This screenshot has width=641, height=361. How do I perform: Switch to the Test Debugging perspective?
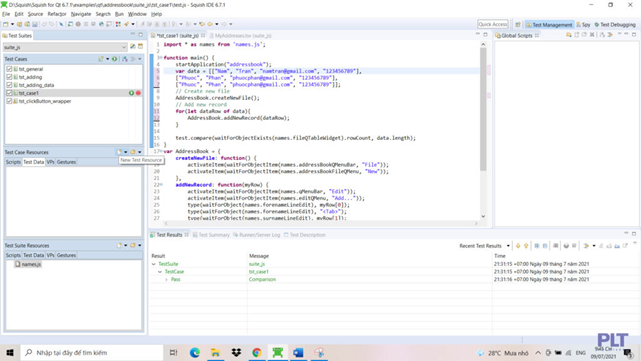click(615, 25)
